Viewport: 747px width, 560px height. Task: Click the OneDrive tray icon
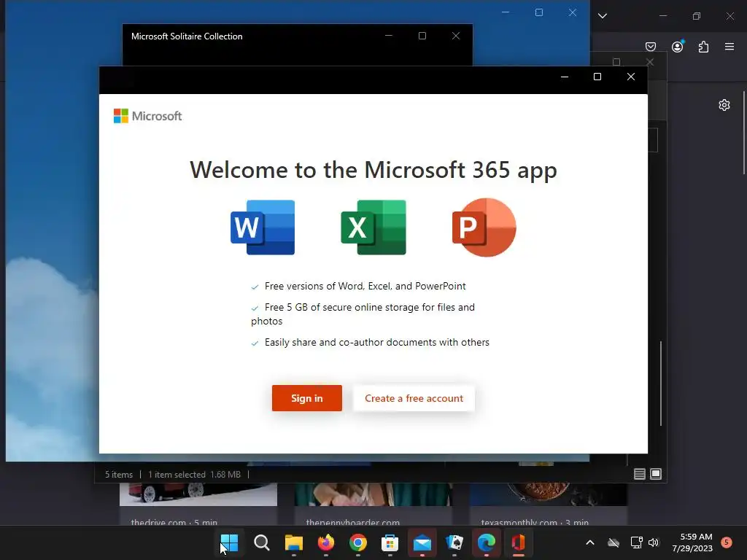pyautogui.click(x=614, y=542)
